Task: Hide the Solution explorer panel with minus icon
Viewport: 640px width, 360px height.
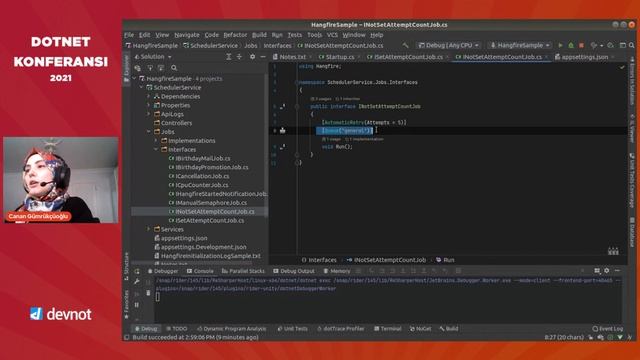Action: click(263, 57)
